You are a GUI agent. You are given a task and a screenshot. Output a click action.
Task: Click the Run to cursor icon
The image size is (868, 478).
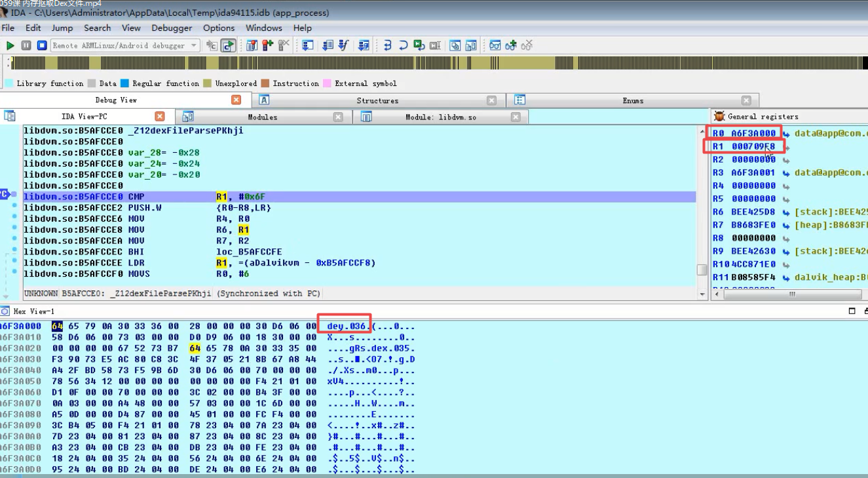click(x=435, y=45)
